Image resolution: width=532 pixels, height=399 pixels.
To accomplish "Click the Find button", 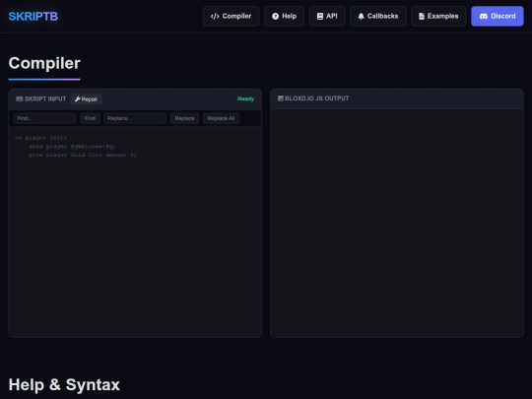I will pos(90,118).
